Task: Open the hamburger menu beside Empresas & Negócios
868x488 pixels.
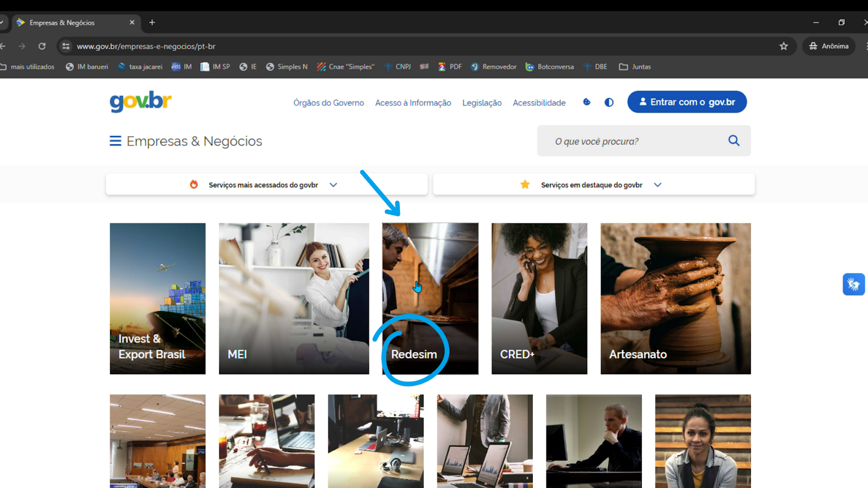Action: coord(115,141)
